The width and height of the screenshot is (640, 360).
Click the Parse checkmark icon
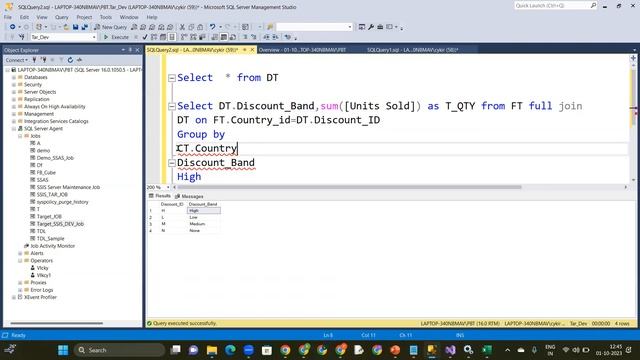(145, 37)
